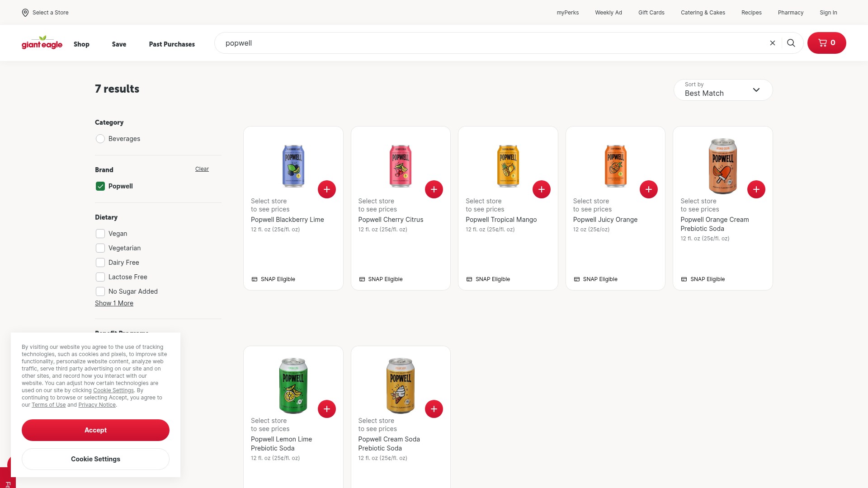Add Popwell Tropical Mango to cart

click(542, 189)
